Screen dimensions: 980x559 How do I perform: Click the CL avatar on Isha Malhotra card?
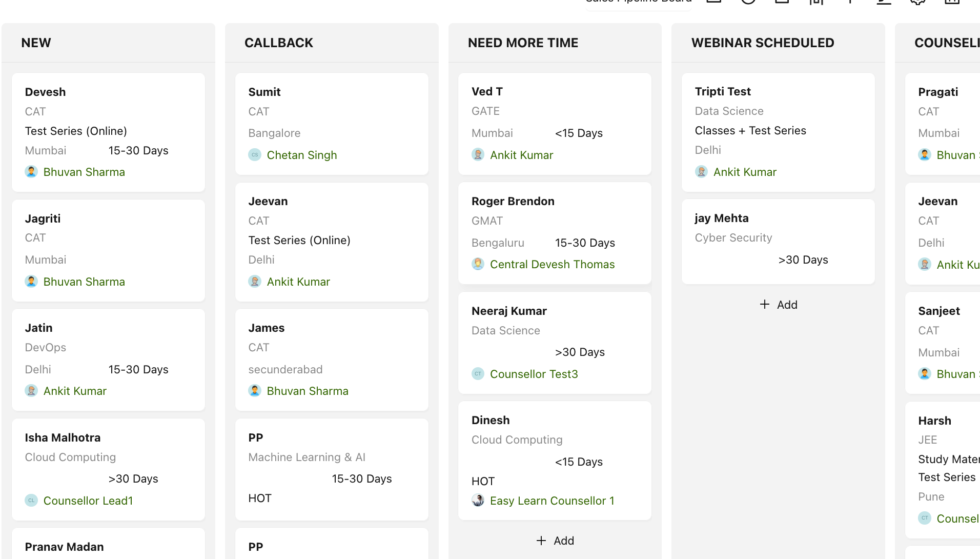click(x=31, y=501)
